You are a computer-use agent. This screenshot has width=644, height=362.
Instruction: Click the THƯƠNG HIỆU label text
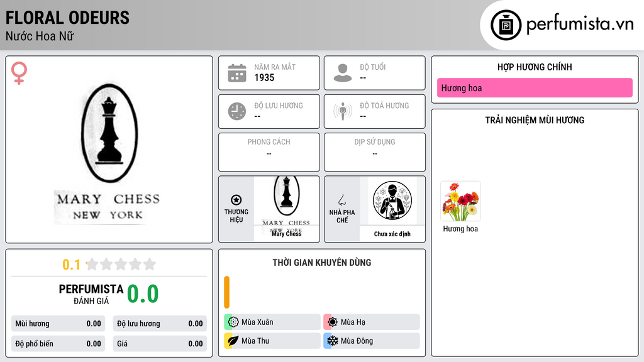click(236, 216)
